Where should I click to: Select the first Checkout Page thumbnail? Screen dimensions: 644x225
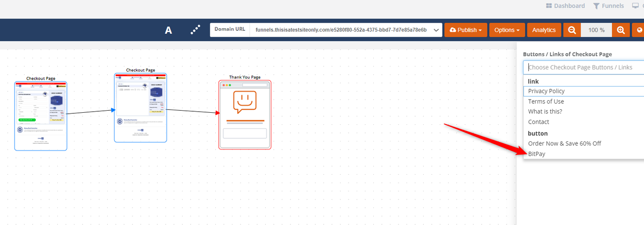coord(41,116)
